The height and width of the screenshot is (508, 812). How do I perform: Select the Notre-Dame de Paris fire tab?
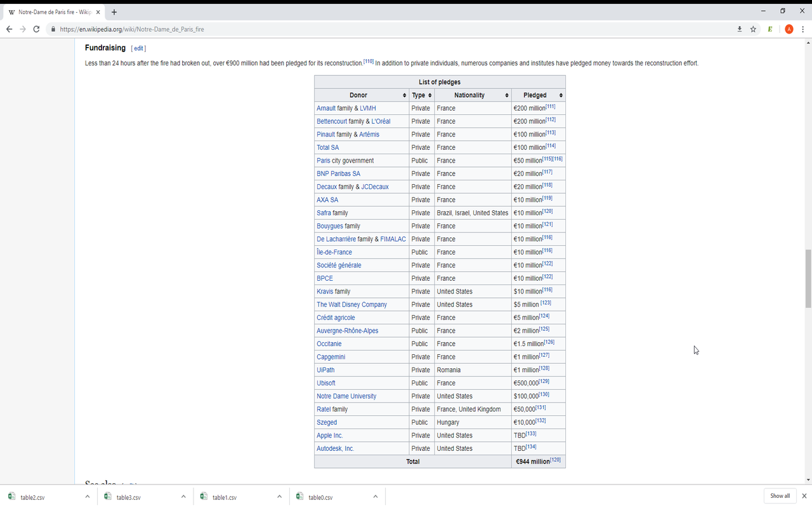point(54,12)
